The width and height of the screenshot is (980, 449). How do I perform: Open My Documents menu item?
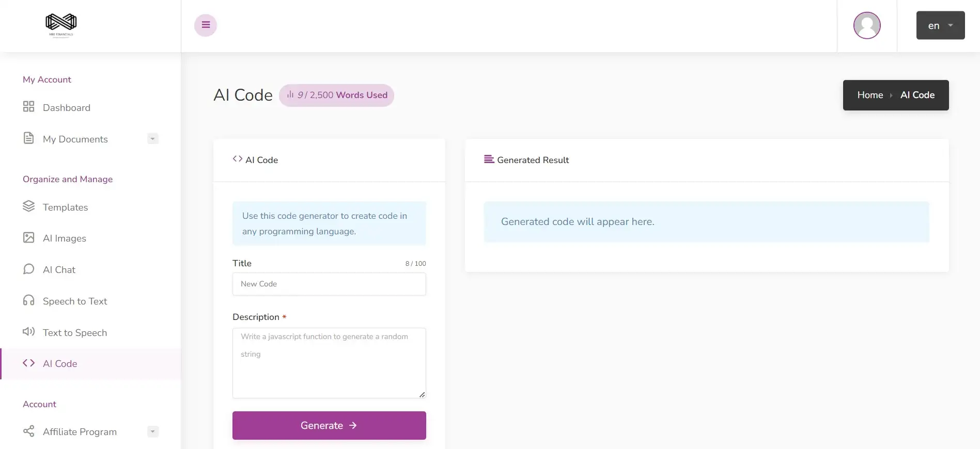(75, 139)
